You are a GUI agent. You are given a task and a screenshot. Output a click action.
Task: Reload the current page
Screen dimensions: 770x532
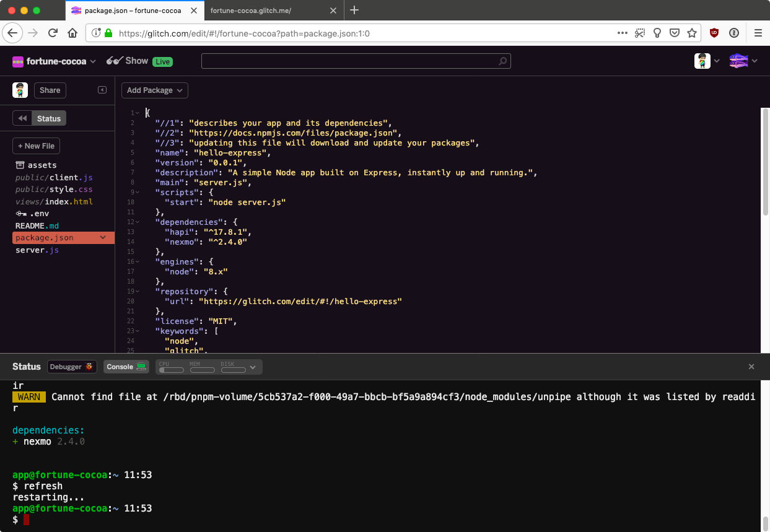(x=53, y=33)
